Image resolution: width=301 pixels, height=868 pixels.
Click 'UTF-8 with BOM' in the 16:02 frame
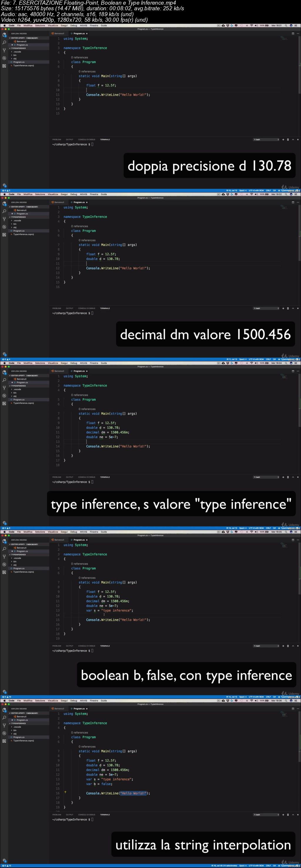click(x=256, y=359)
